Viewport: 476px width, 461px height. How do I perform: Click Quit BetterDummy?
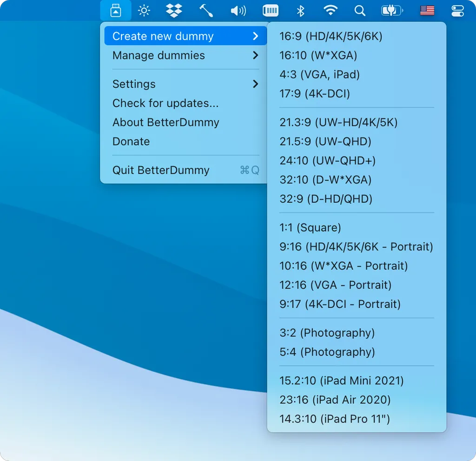point(161,170)
